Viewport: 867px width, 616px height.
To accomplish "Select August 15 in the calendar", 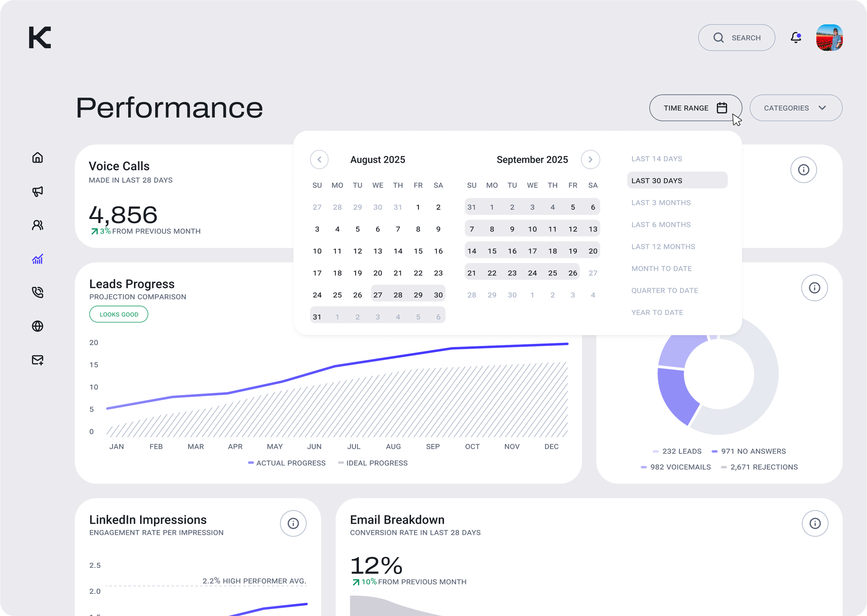I will [418, 251].
